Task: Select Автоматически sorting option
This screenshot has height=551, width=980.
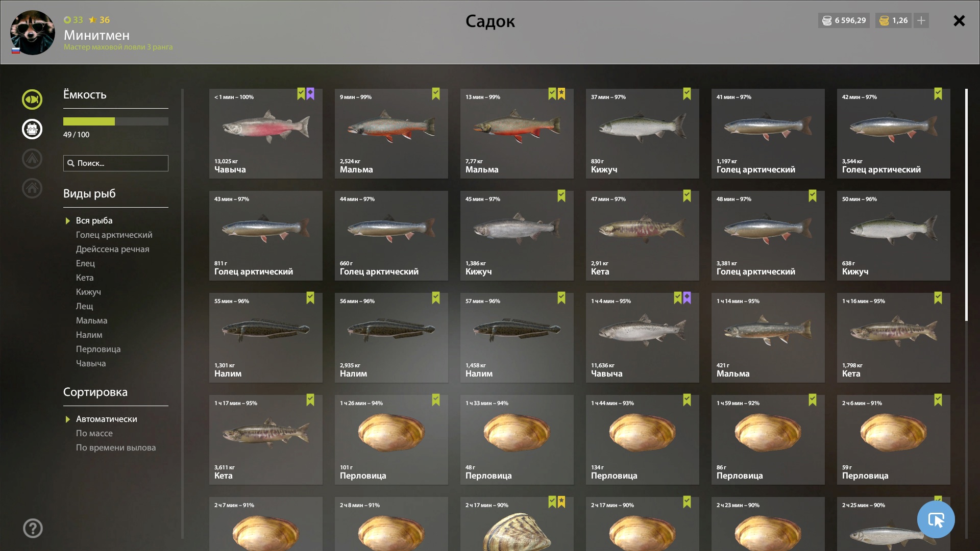Action: [107, 419]
